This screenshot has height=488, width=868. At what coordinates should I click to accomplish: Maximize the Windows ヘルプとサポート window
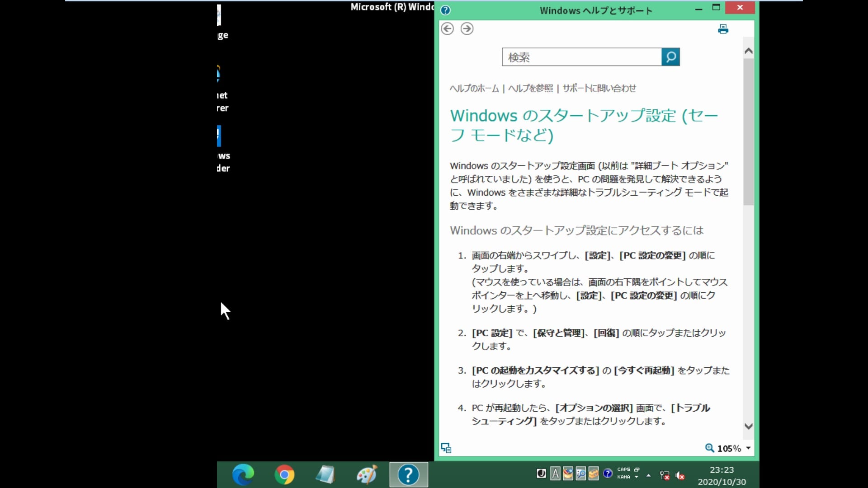click(x=716, y=8)
